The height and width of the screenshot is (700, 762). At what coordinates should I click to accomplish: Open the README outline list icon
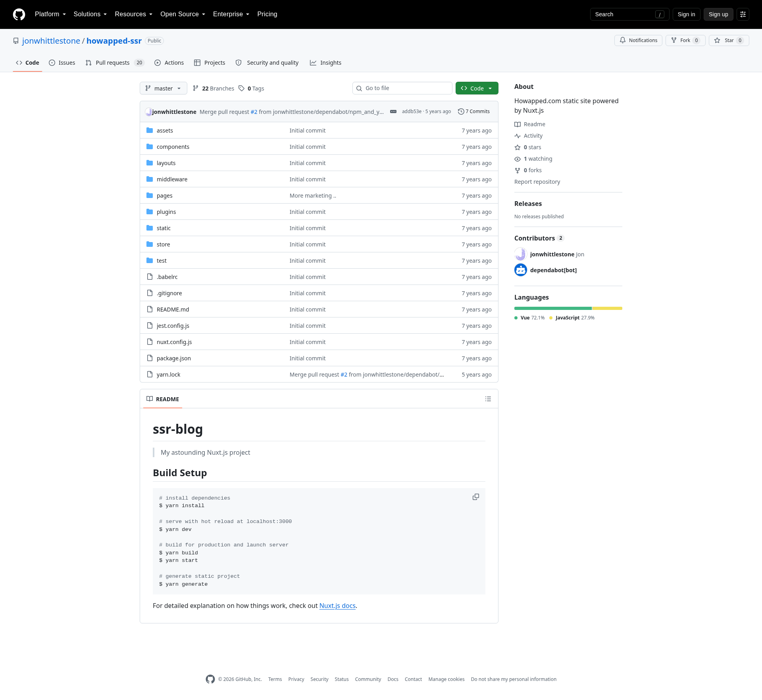(x=488, y=399)
